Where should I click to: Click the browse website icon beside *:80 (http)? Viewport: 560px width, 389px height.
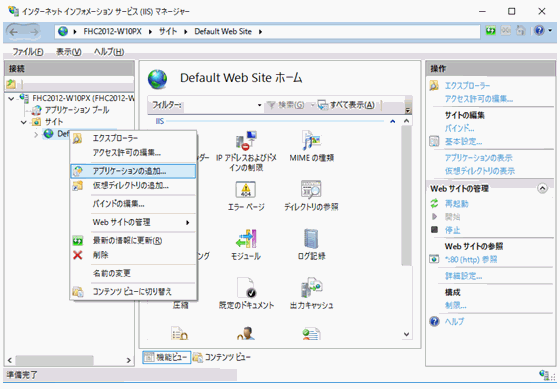pyautogui.click(x=434, y=259)
